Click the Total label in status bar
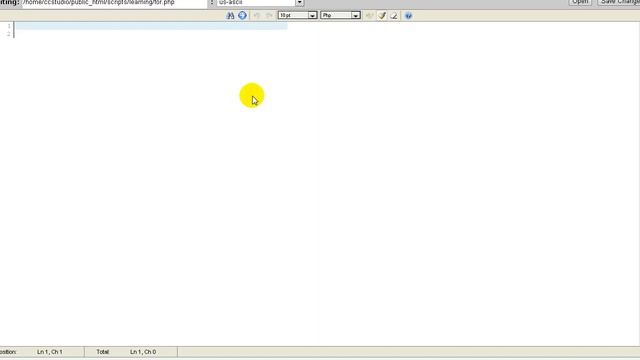 (x=102, y=352)
